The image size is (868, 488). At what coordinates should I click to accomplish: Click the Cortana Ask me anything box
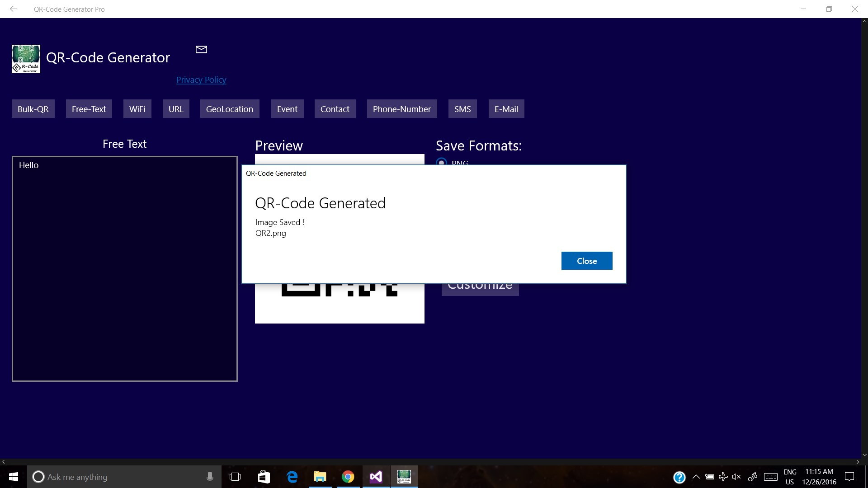tap(118, 477)
